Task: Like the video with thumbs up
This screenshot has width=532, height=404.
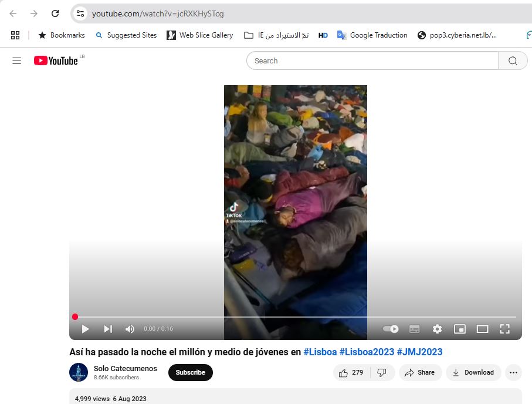Action: (351, 372)
